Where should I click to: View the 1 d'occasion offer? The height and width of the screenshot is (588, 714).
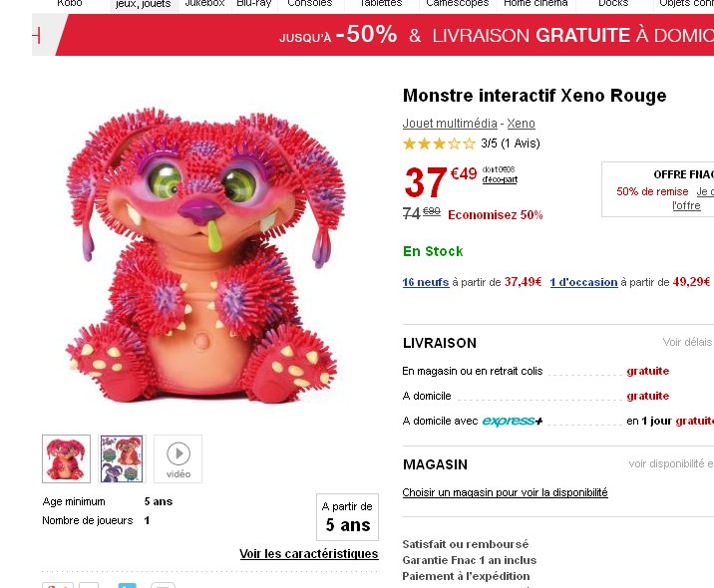[583, 282]
